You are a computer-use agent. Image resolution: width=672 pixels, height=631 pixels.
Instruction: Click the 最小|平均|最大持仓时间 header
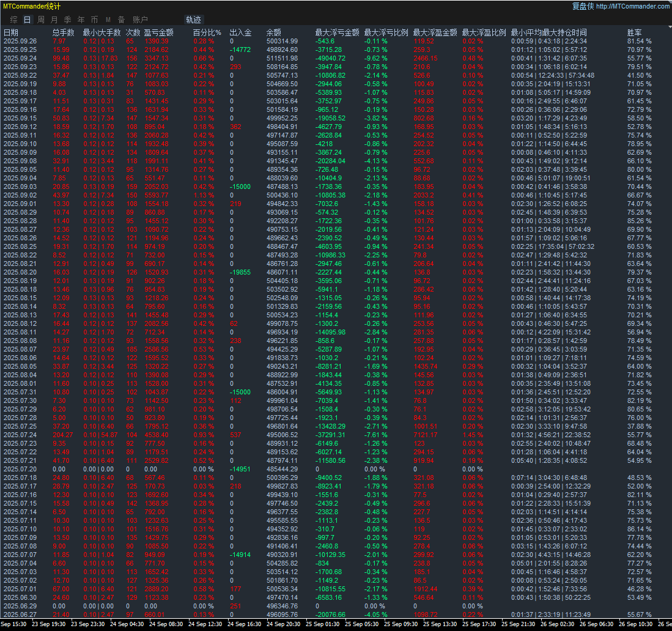[549, 32]
